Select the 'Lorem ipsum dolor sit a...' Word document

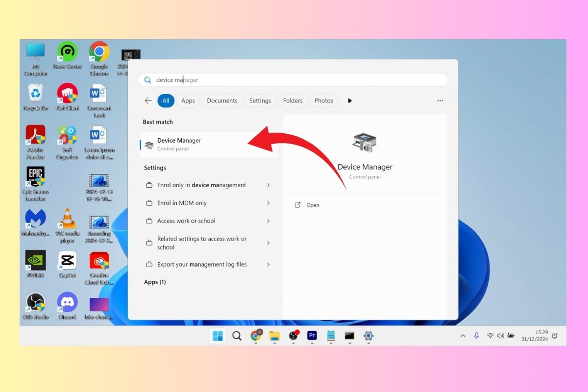click(99, 143)
